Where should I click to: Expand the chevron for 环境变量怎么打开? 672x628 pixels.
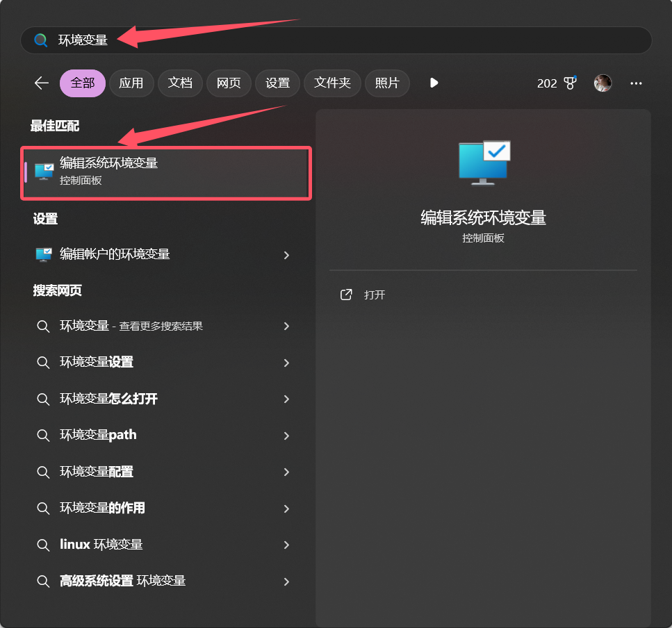(x=287, y=399)
